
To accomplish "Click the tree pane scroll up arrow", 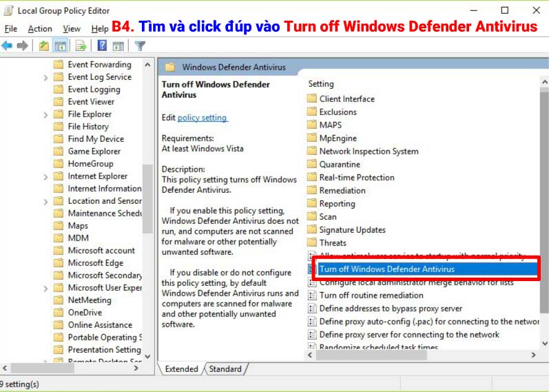I will click(x=147, y=65).
